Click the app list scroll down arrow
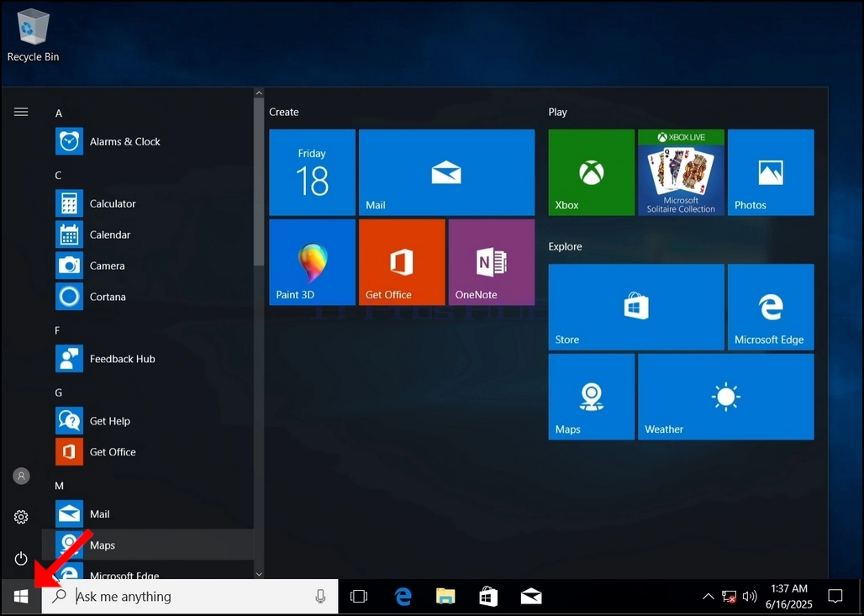The image size is (864, 616). click(259, 574)
